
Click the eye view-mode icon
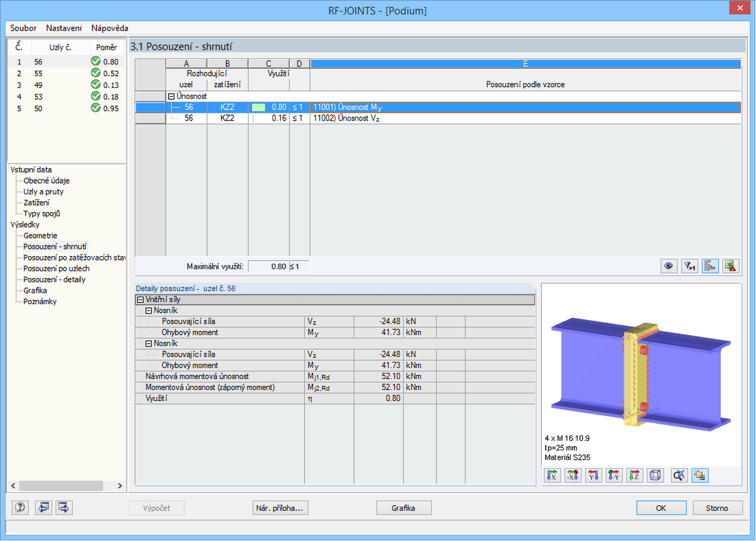click(669, 266)
